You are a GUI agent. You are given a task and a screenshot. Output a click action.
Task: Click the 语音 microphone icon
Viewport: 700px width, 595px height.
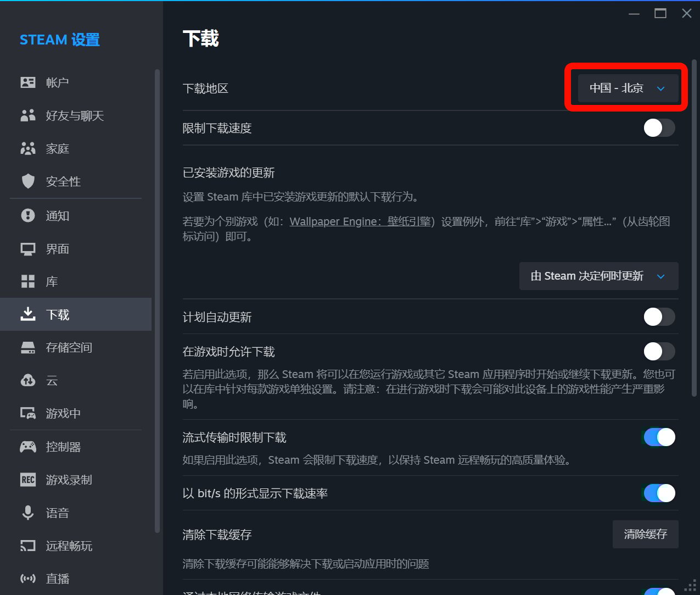(x=28, y=513)
